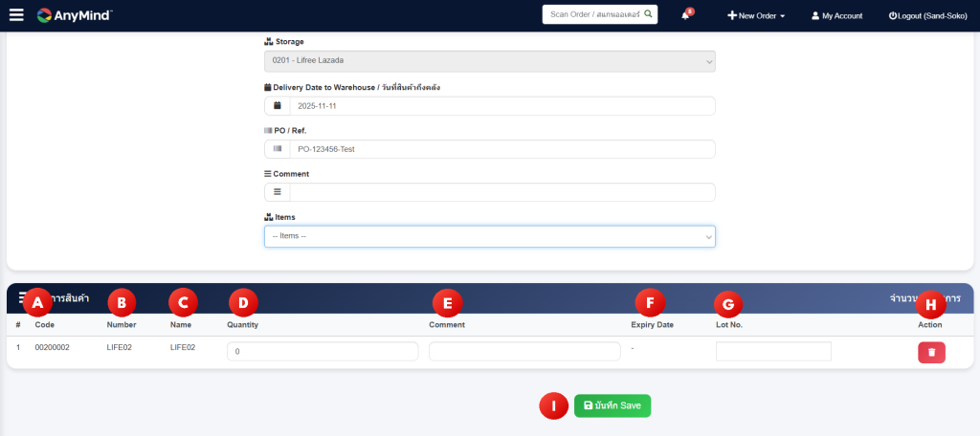Viewport: 980px width, 436px height.
Task: Open the hamburger menu in top navbar
Action: 16,15
